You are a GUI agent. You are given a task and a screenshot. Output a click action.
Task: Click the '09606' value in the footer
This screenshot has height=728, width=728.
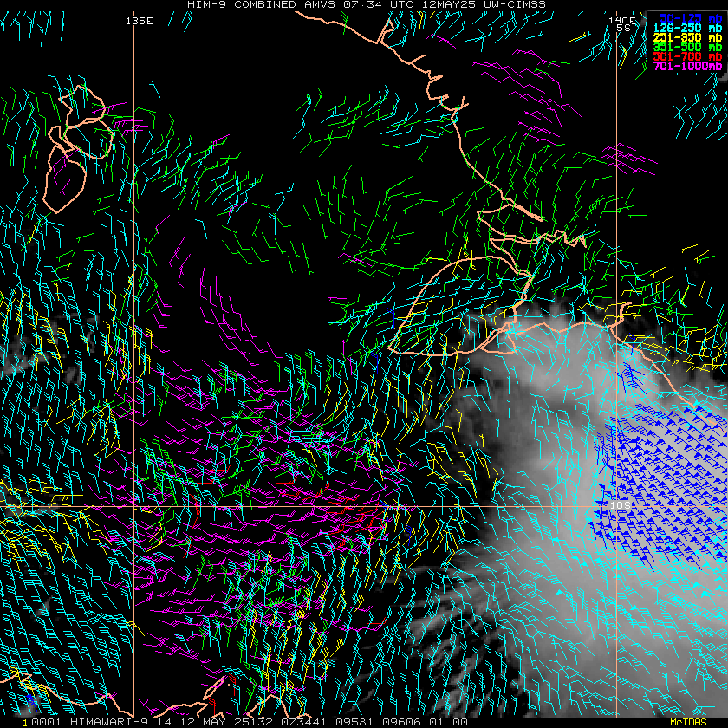[401, 722]
